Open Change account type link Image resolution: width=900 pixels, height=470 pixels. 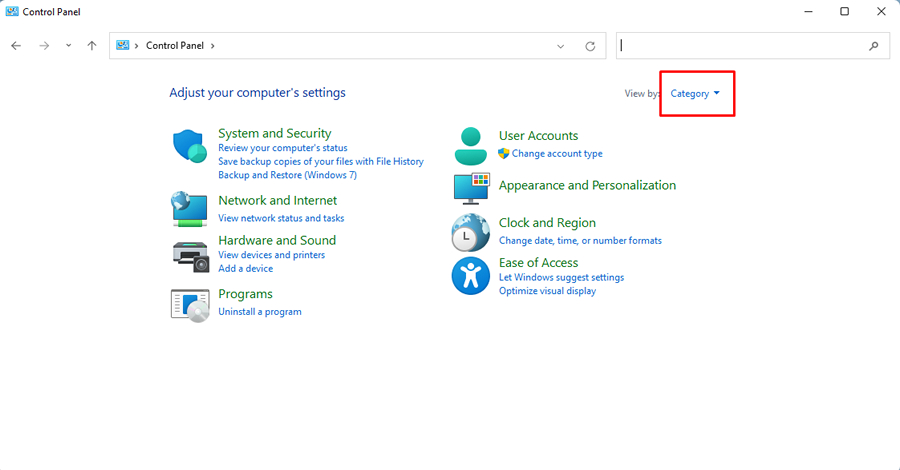(556, 154)
